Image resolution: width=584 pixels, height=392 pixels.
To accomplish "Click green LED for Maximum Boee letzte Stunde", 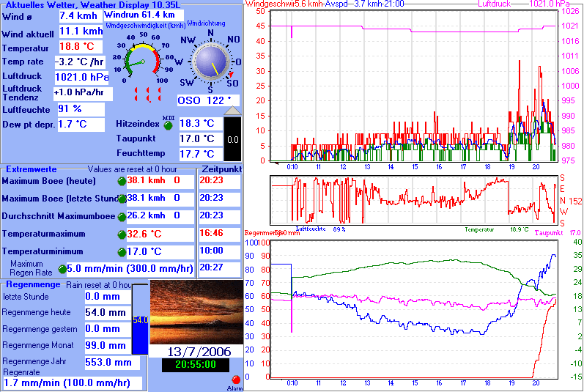I will tap(122, 199).
